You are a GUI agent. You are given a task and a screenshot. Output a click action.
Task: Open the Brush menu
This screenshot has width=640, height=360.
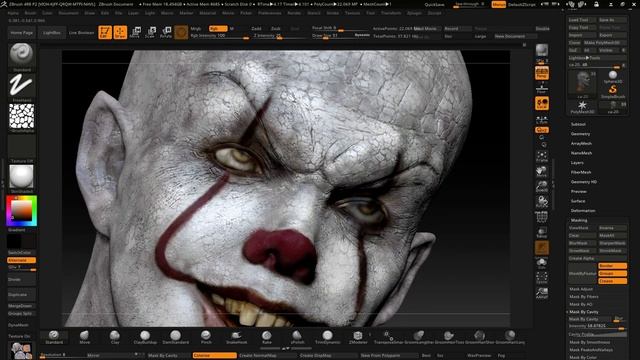coord(30,13)
